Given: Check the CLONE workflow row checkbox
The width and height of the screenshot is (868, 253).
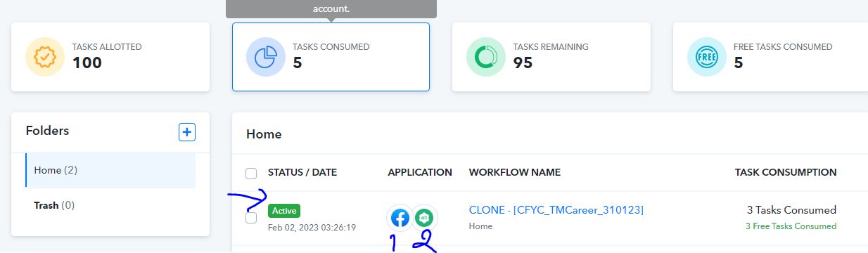Looking at the screenshot, I should (x=251, y=218).
